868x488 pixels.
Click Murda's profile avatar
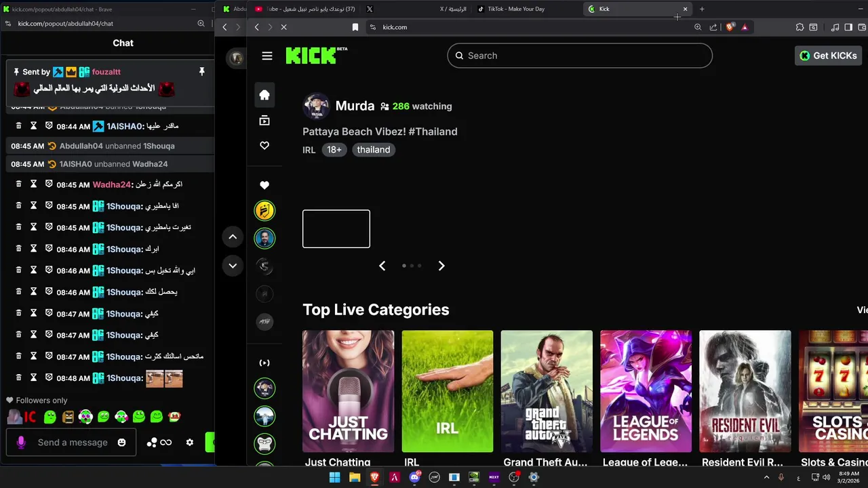point(316,106)
